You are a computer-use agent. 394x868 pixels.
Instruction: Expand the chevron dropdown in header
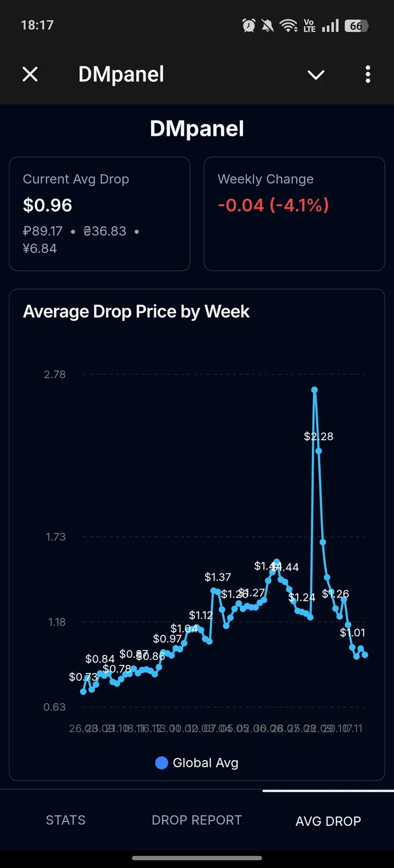(x=316, y=74)
